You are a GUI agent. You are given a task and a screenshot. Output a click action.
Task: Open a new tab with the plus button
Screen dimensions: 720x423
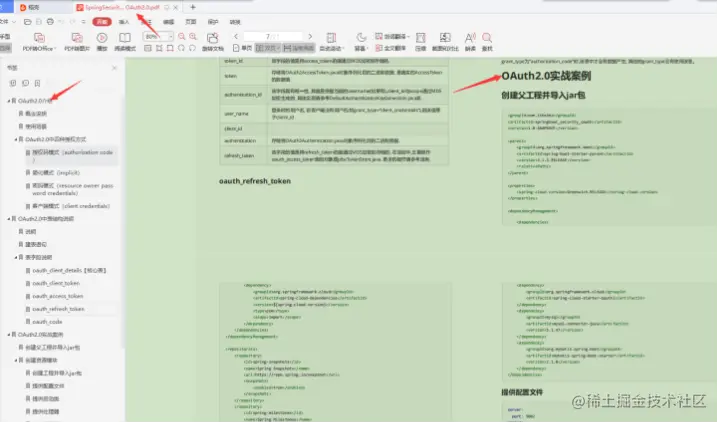click(x=193, y=7)
